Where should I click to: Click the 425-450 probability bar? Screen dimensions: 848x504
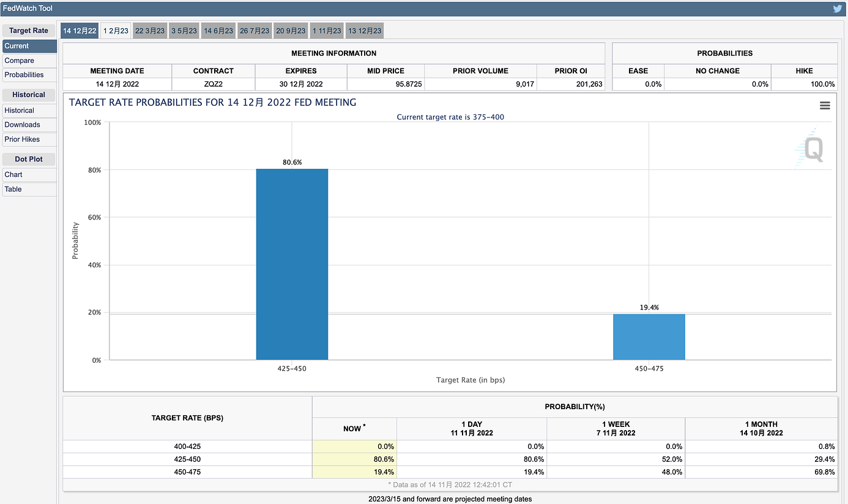(x=292, y=264)
